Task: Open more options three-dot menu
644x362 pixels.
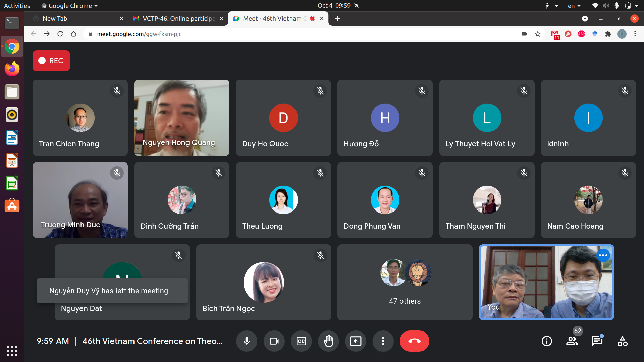Action: point(383,341)
